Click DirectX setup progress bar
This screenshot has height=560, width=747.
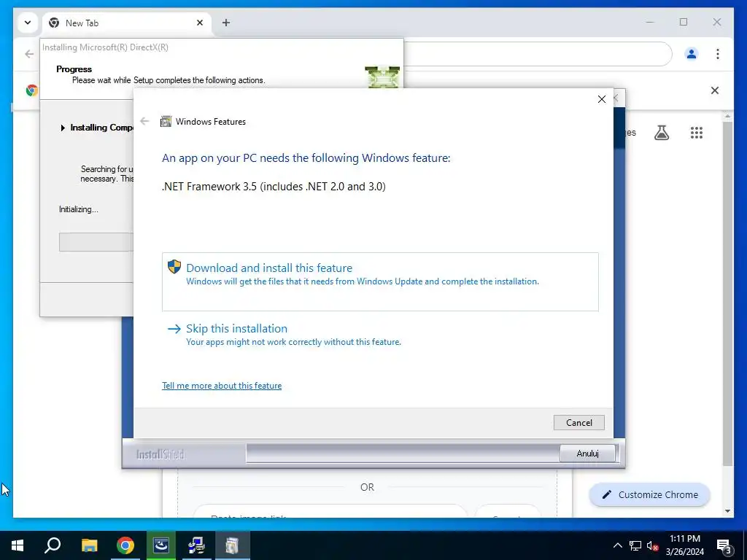(x=96, y=242)
